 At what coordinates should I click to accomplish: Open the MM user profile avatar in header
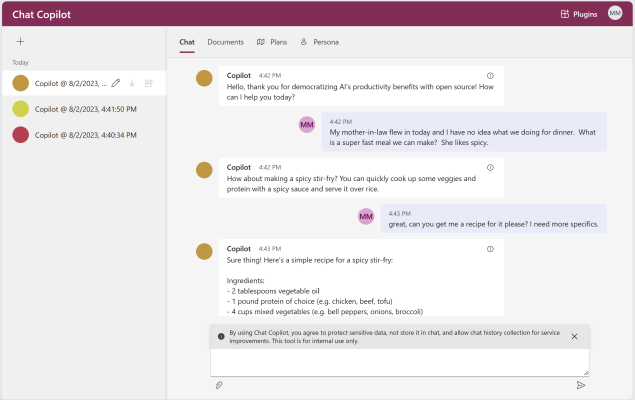[x=615, y=13]
